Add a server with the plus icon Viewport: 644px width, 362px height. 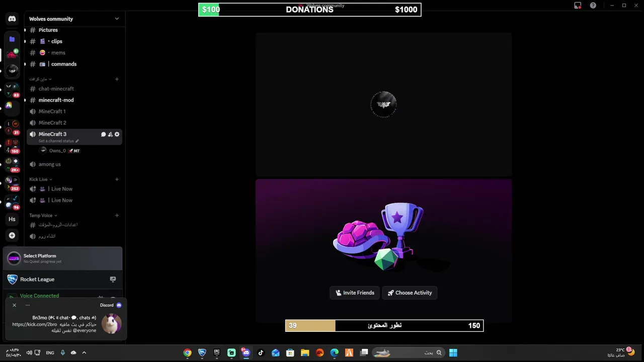12,235
